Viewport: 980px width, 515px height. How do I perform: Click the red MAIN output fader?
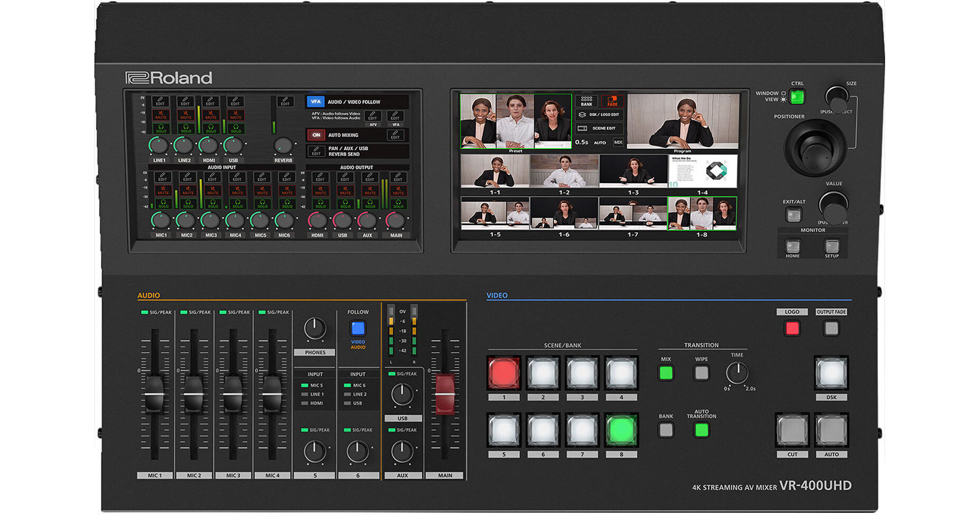[445, 394]
